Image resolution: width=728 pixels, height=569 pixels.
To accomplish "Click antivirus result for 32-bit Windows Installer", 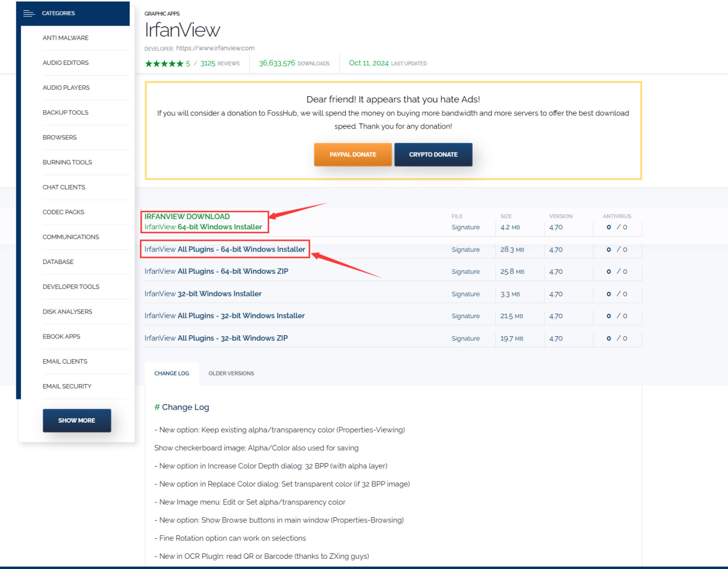I will coord(617,294).
